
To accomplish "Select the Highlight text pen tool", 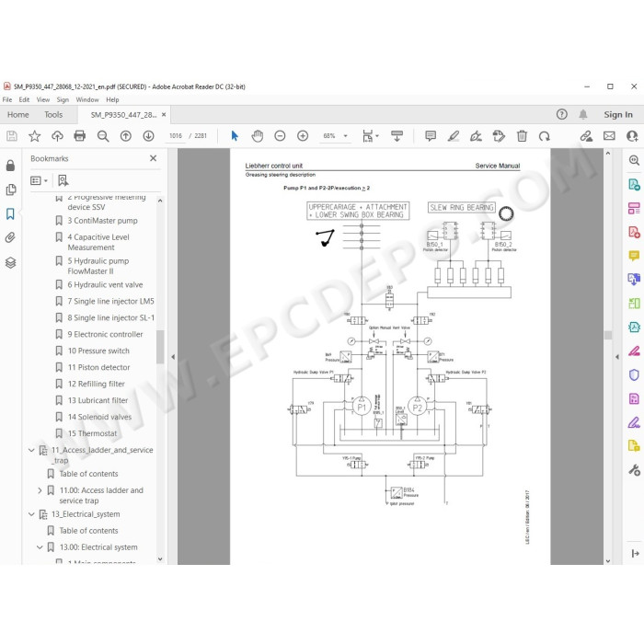I will click(x=454, y=136).
